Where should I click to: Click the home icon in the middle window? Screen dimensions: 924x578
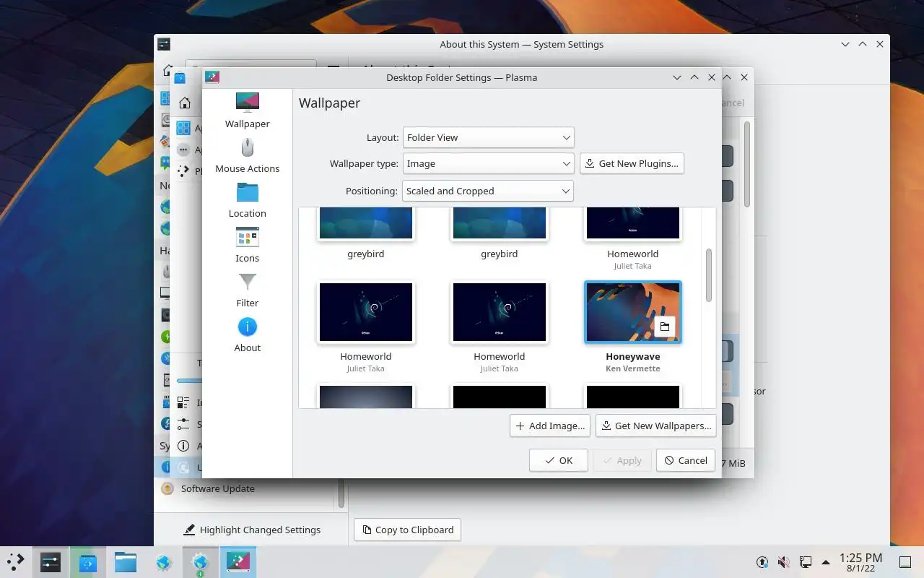(186, 103)
